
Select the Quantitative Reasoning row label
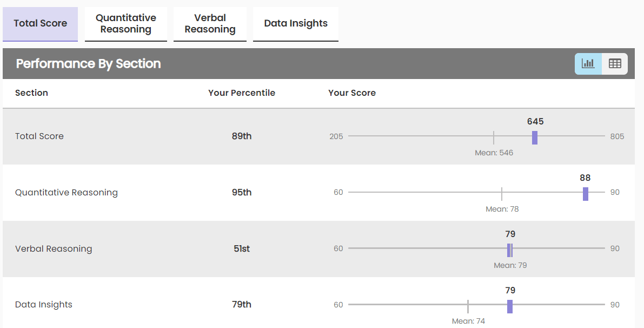pyautogui.click(x=67, y=193)
